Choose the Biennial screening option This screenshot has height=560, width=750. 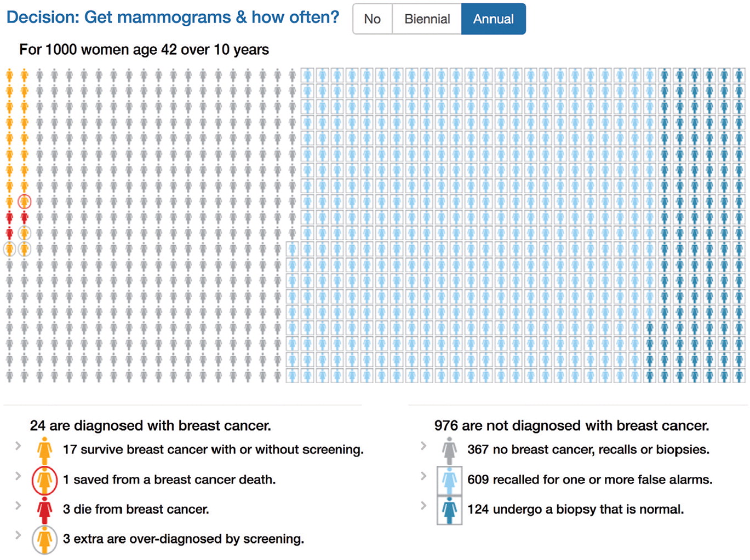(x=427, y=19)
